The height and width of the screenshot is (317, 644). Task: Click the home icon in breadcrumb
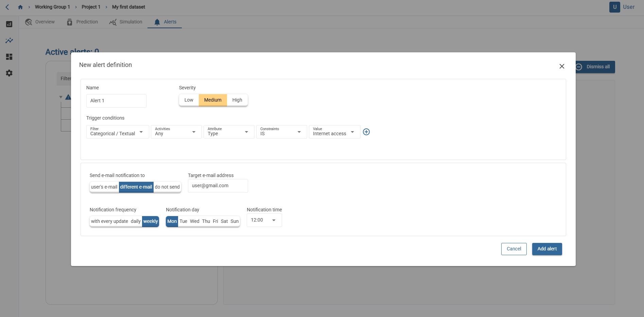click(x=20, y=7)
